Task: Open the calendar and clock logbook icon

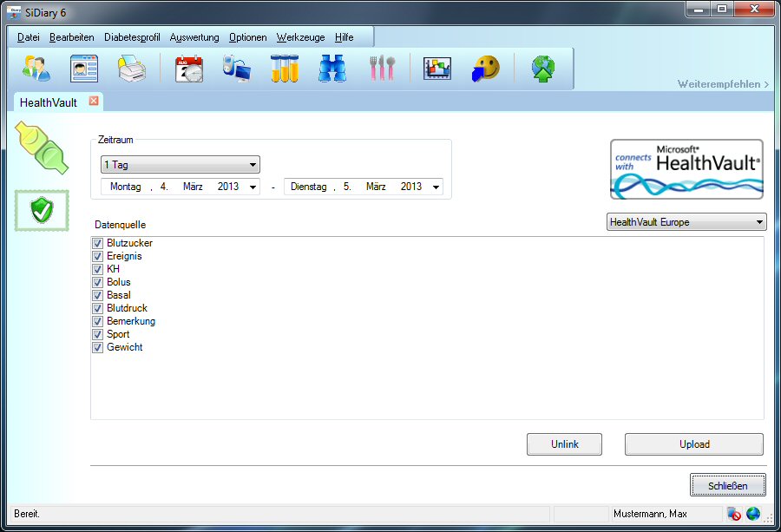Action: tap(189, 69)
